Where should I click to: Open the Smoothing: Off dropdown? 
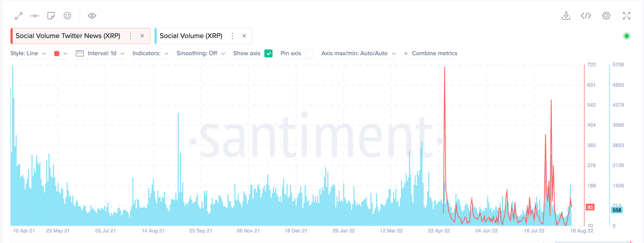coord(201,54)
